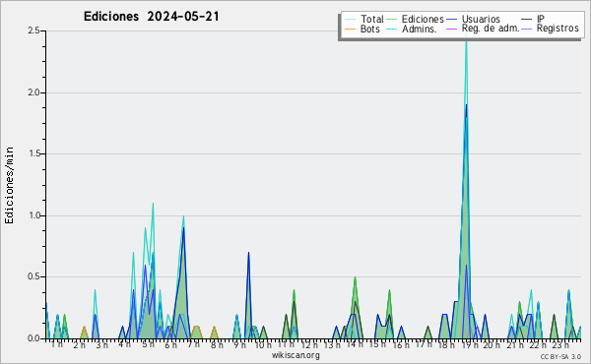This screenshot has width=591, height=364.
Task: Click the 'Reg. de adm.' legend entry
Action: coord(483,29)
